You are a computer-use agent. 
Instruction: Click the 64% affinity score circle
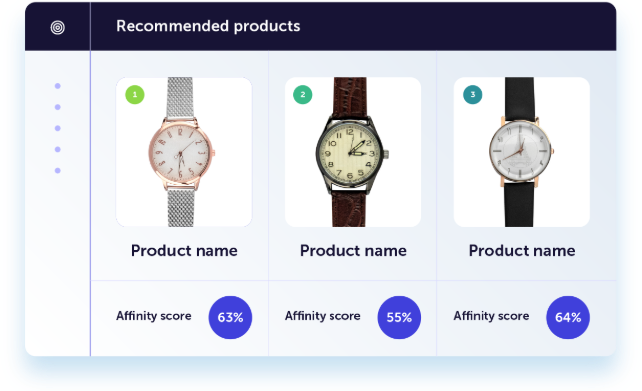point(568,317)
